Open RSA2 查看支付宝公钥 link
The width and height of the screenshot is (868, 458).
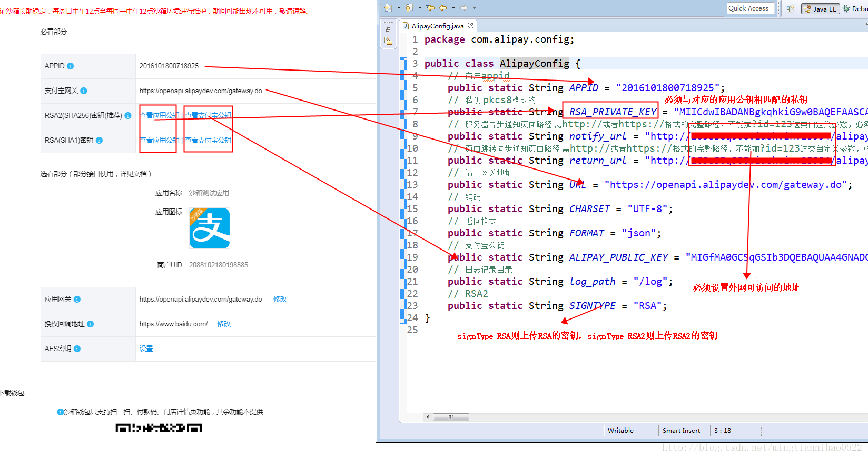[208, 115]
